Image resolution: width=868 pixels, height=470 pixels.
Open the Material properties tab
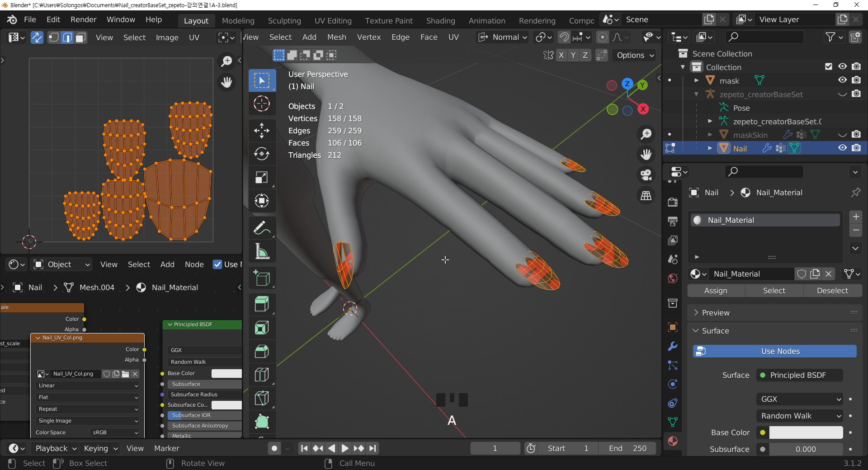pyautogui.click(x=673, y=441)
